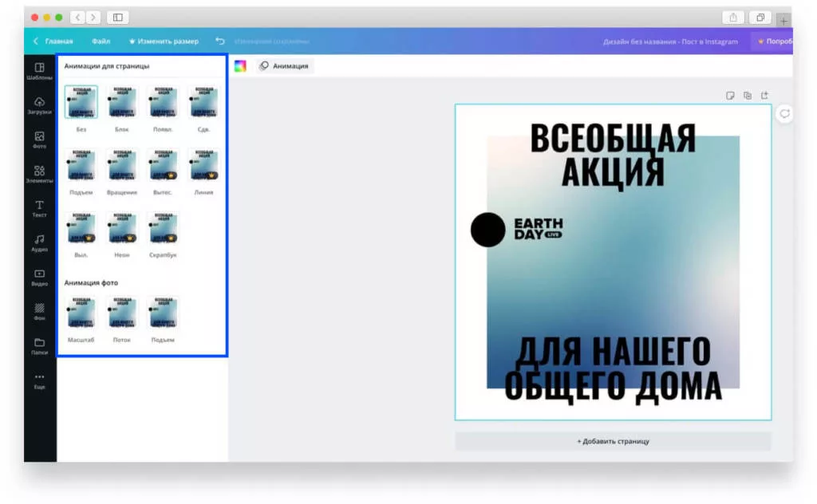This screenshot has height=504, width=817.
Task: Open the Фото sidebar panel
Action: click(40, 140)
